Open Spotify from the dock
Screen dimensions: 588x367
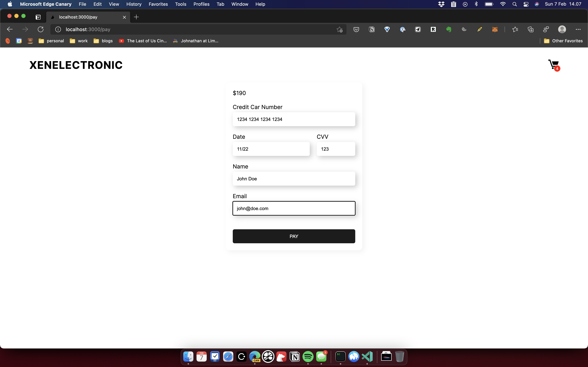pyautogui.click(x=308, y=357)
